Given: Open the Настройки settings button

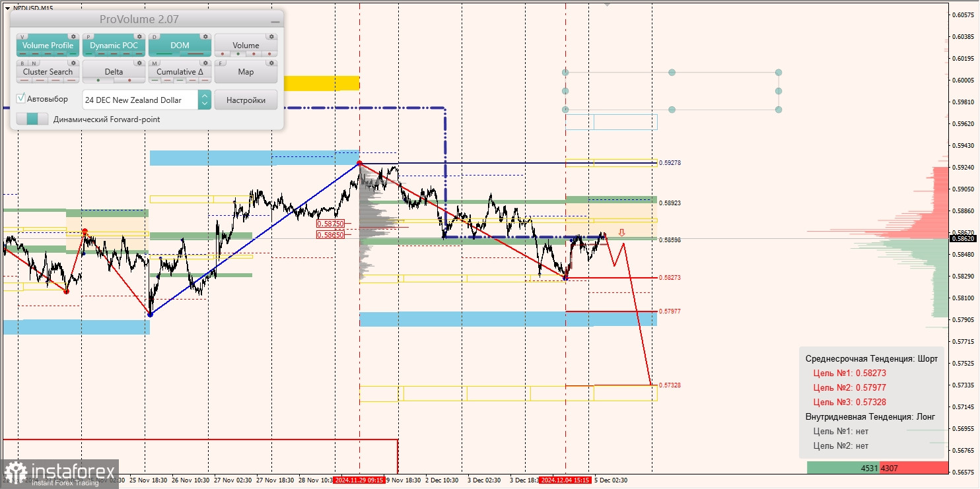Looking at the screenshot, I should (246, 100).
